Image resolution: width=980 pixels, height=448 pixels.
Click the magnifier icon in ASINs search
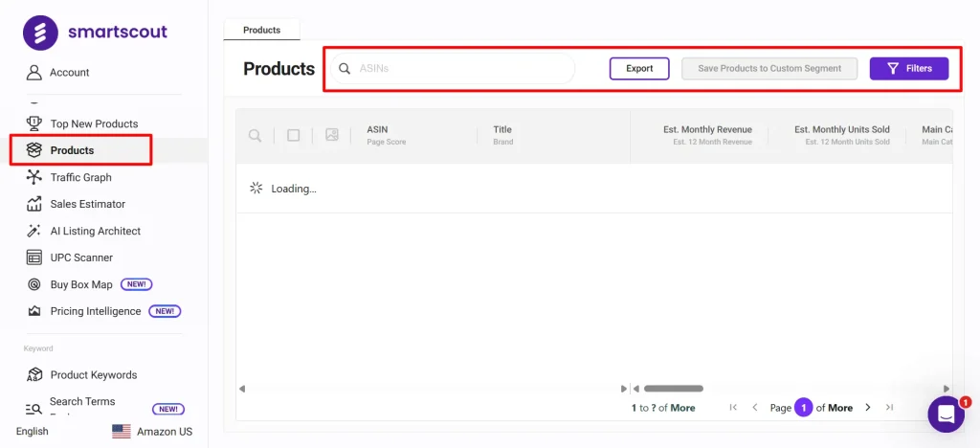pos(345,69)
